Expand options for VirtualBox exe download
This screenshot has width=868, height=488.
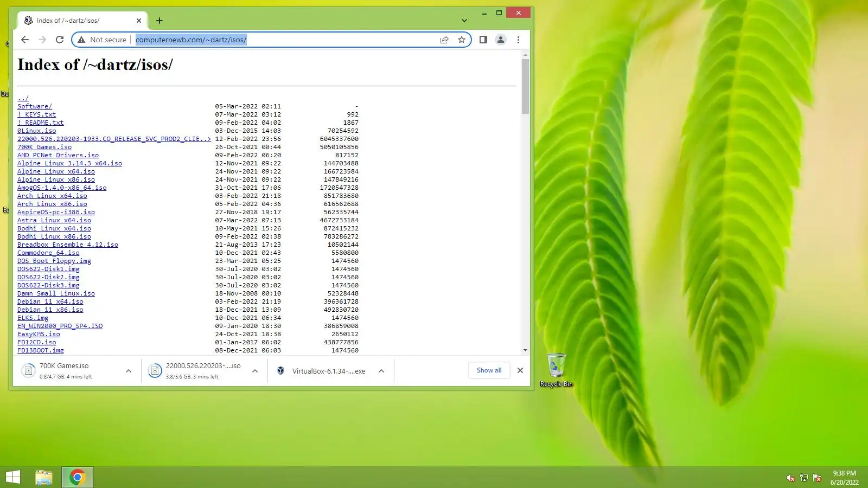tap(381, 371)
